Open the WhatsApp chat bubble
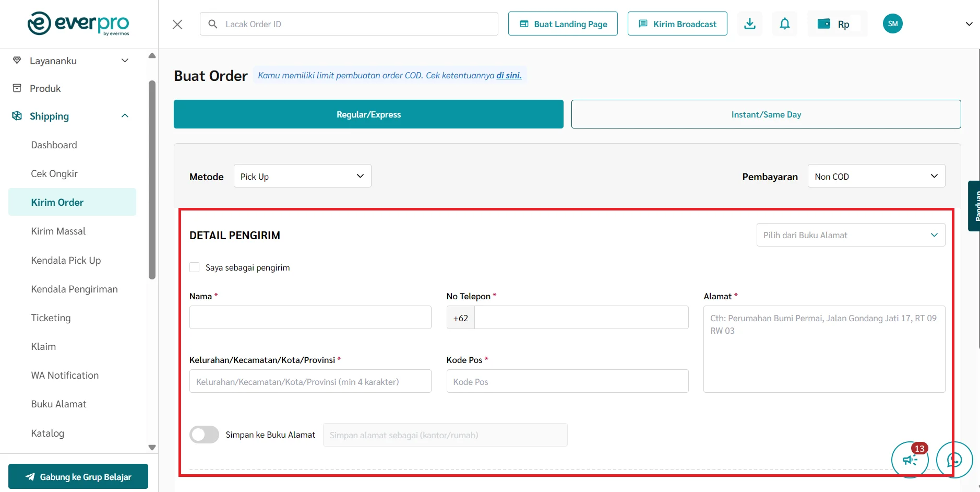 pyautogui.click(x=954, y=460)
